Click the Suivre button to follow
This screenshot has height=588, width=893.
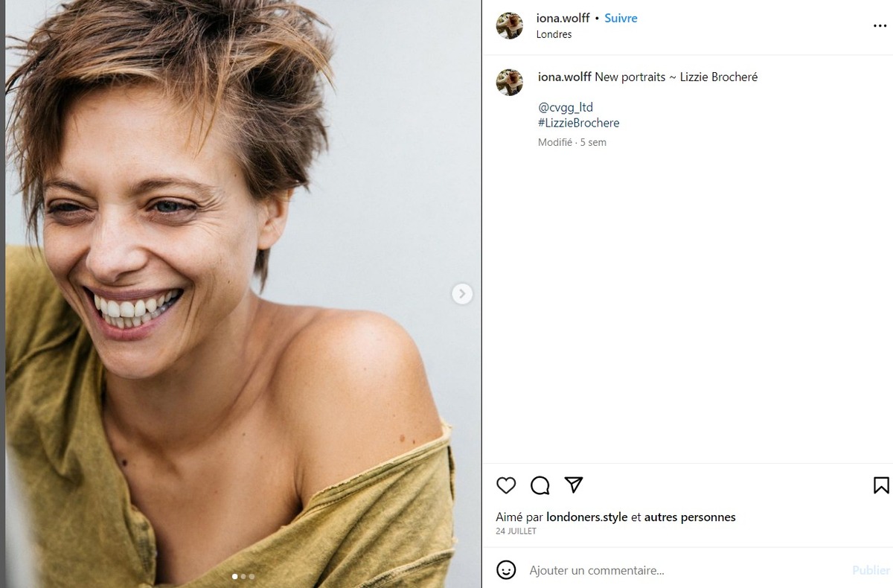coord(621,18)
